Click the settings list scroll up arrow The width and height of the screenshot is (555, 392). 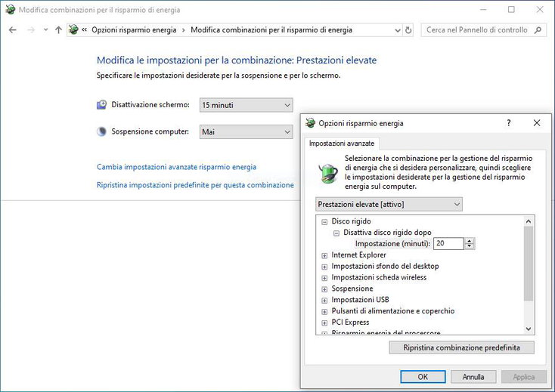(x=529, y=221)
